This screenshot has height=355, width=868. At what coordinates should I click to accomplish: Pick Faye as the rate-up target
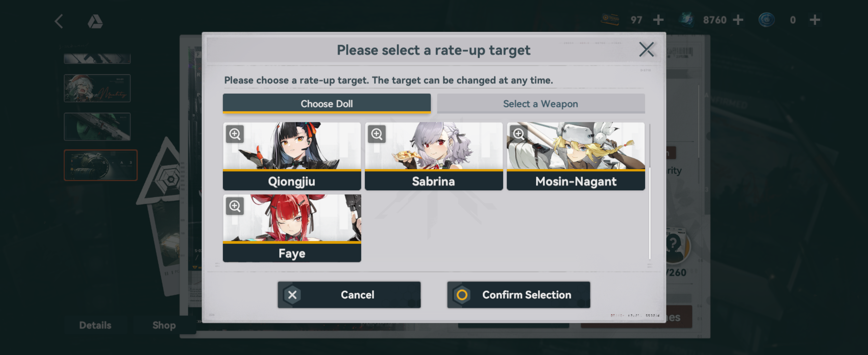tap(292, 228)
